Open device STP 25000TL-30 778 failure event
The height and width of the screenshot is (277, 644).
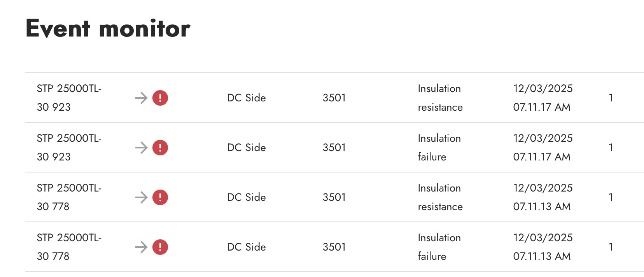pyautogui.click(x=69, y=247)
